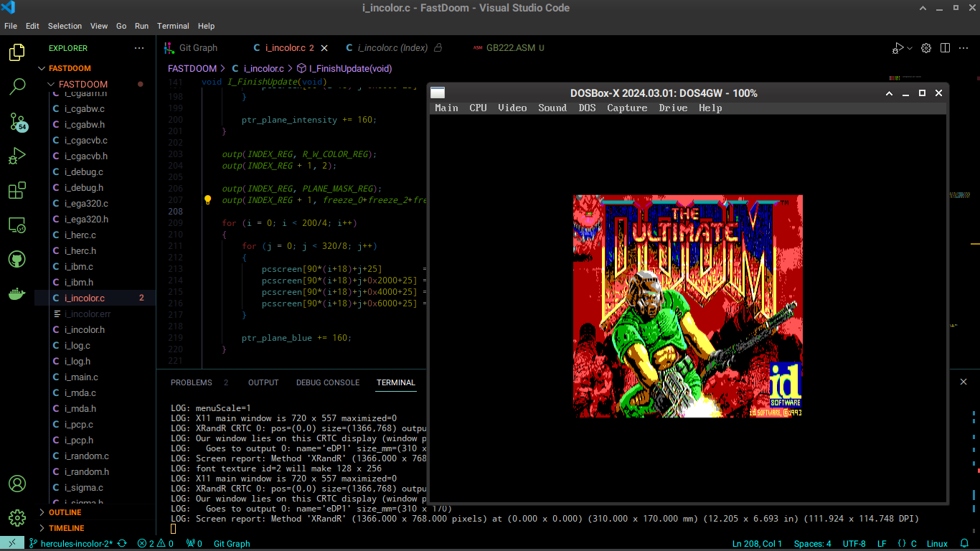The image size is (980, 551).
Task: Open Run and Debug view icon
Action: (x=17, y=156)
